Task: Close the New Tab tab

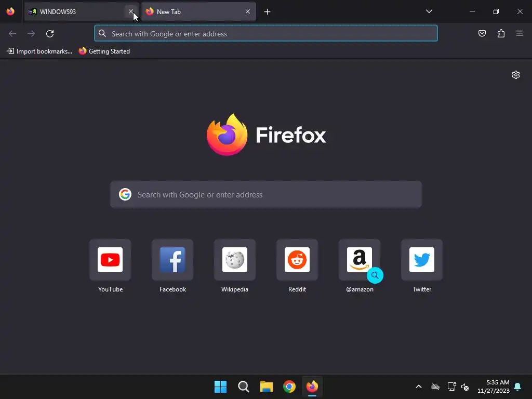Action: [248, 11]
